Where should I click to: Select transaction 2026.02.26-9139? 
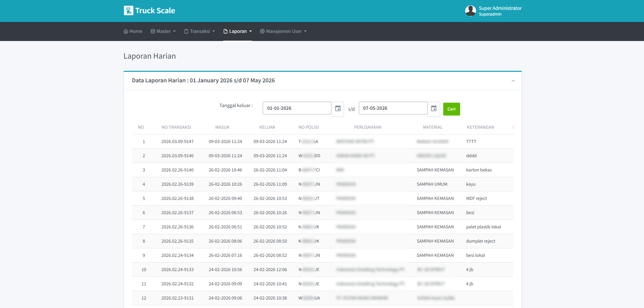[x=177, y=184]
